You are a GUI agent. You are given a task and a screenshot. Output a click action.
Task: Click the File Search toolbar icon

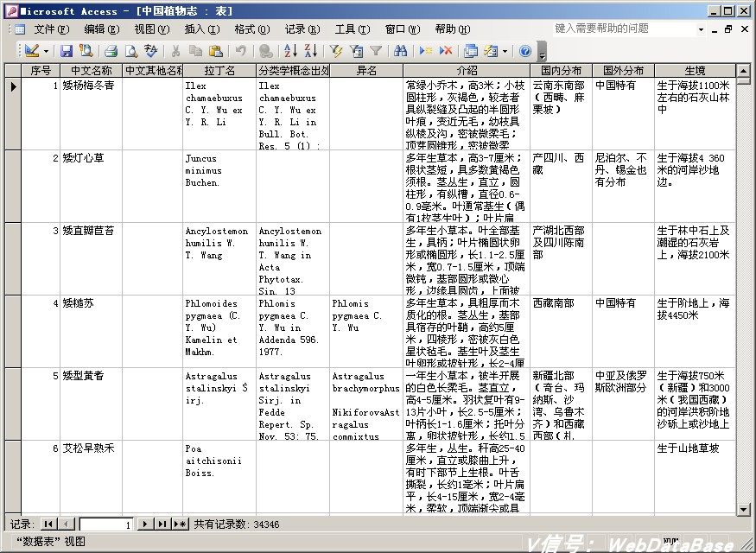(x=86, y=51)
